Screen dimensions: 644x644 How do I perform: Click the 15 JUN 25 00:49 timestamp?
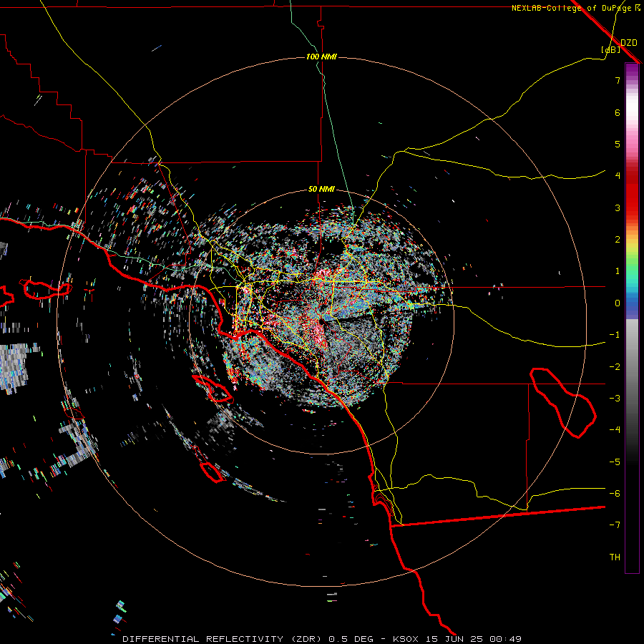coord(472,639)
